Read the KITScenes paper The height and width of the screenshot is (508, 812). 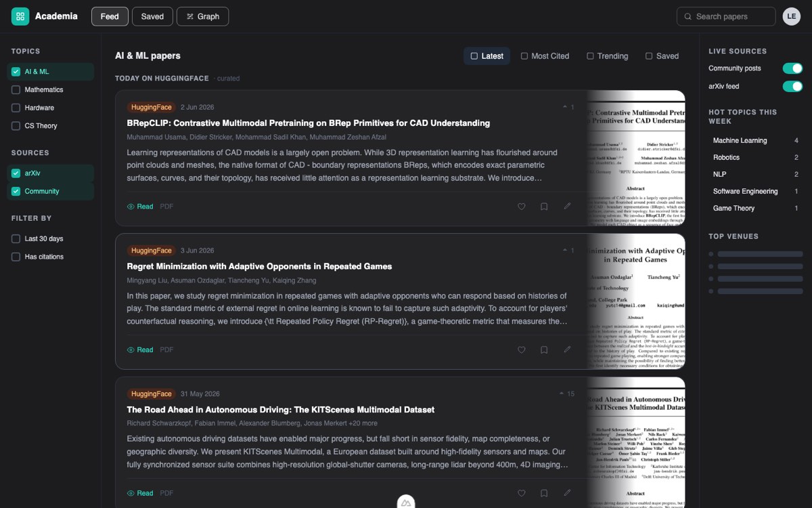point(140,494)
